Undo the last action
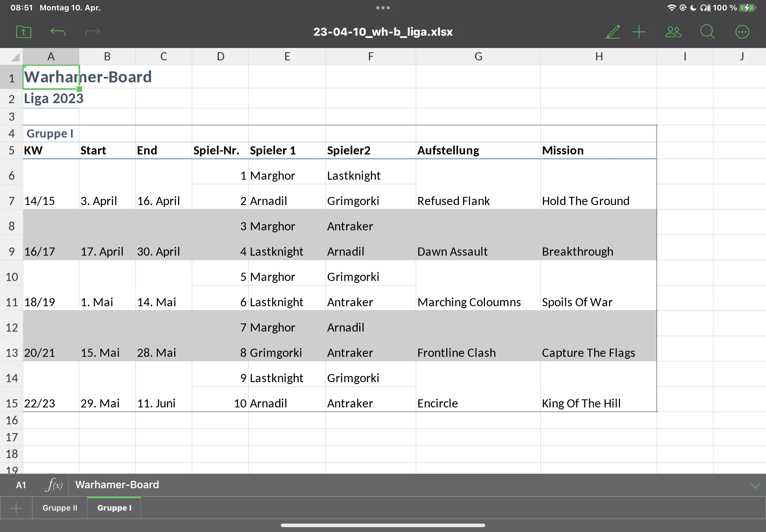Viewport: 766px width, 532px height. pos(58,32)
